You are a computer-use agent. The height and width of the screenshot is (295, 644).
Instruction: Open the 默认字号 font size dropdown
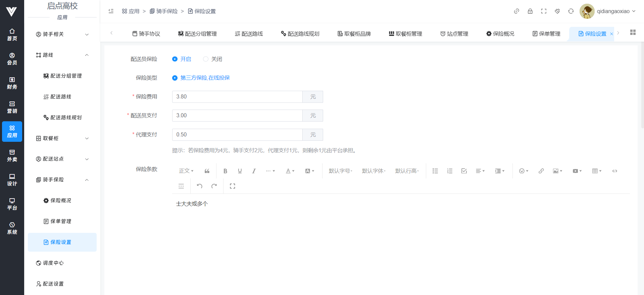(340, 171)
